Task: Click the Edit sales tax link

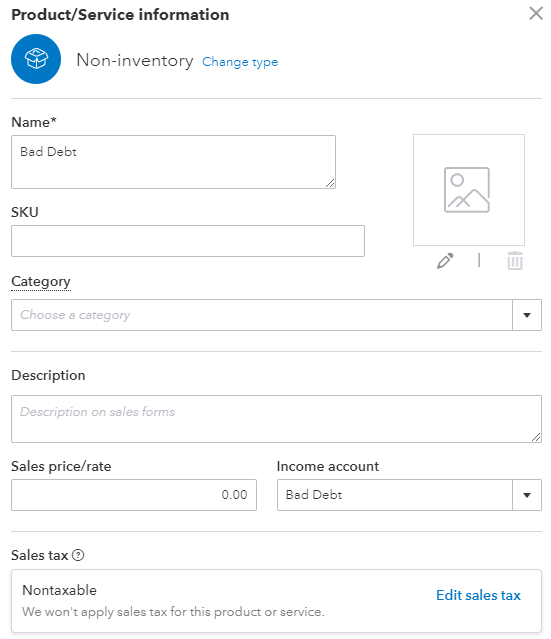Action: click(478, 595)
